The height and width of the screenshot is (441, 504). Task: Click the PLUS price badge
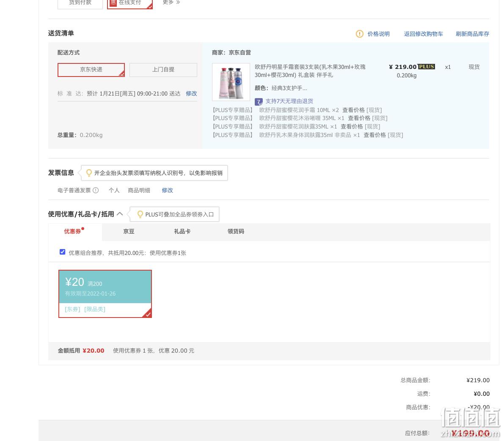point(426,66)
